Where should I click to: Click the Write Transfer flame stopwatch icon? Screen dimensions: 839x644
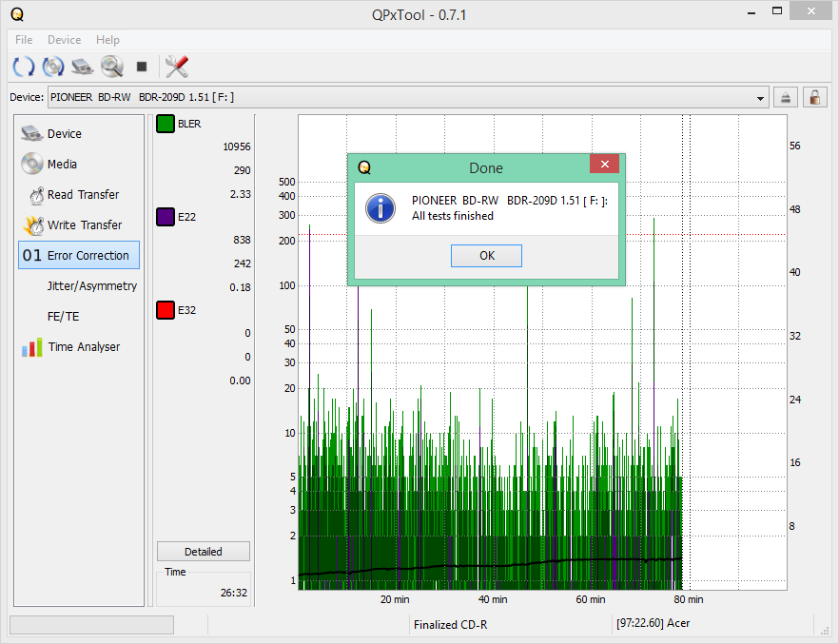click(x=33, y=225)
